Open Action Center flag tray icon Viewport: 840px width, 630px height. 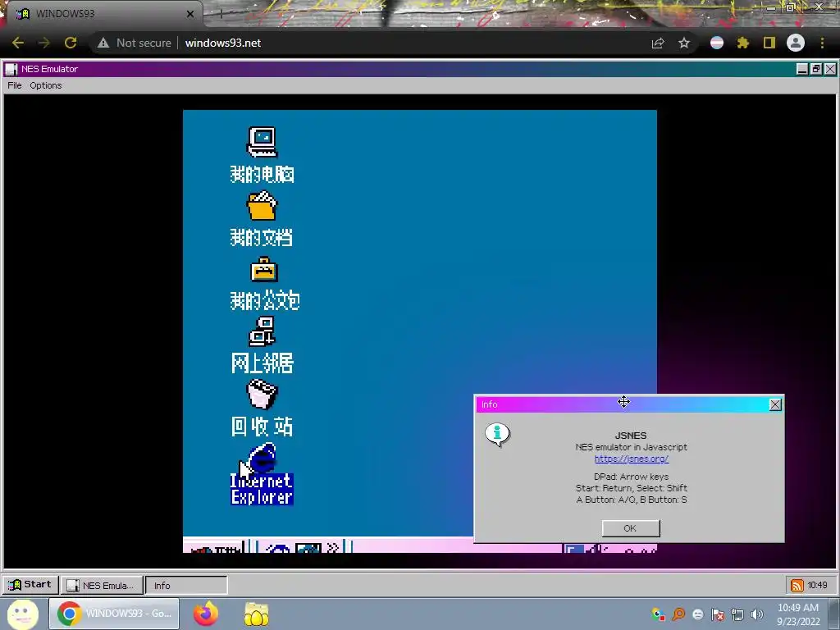coord(717,614)
